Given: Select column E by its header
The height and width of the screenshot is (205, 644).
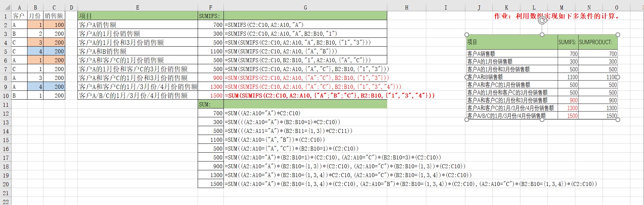Looking at the screenshot, I should (x=138, y=7).
